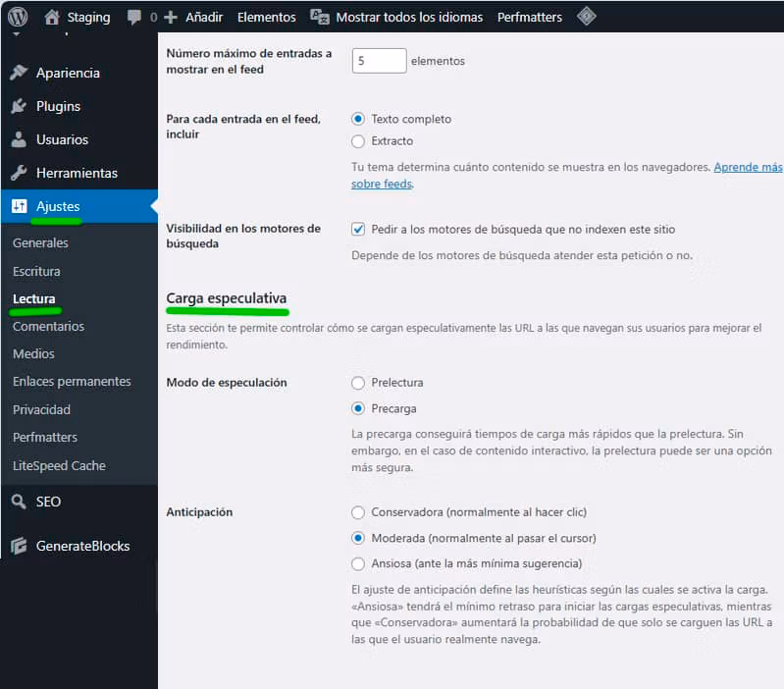Click the Apariencia paintbrush icon
Image resolution: width=784 pixels, height=689 pixels.
point(19,73)
